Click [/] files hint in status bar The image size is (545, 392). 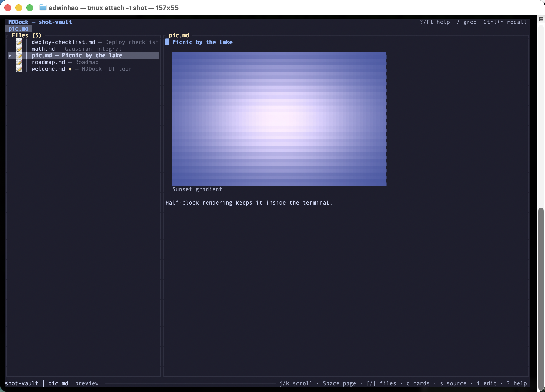click(381, 384)
